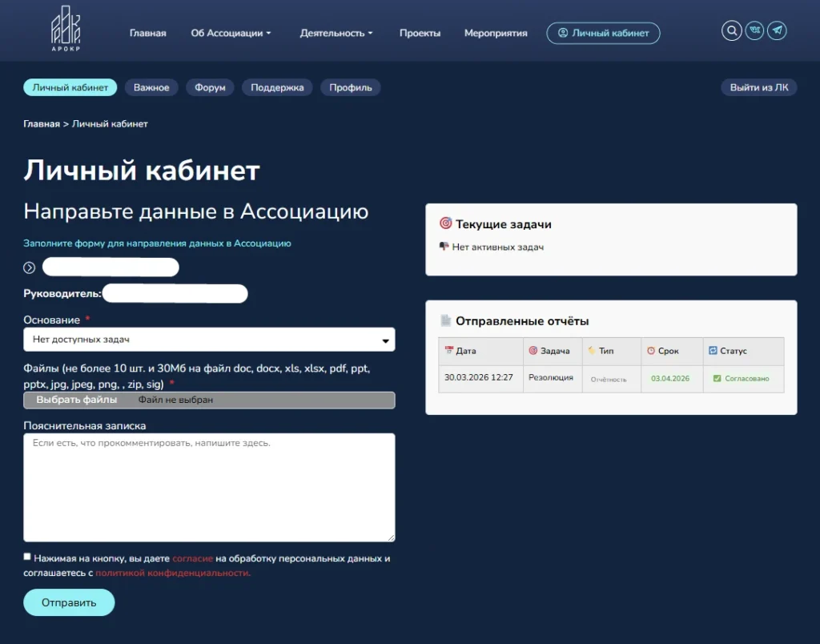
Task: Go to Главная in top navigation
Action: tap(148, 33)
